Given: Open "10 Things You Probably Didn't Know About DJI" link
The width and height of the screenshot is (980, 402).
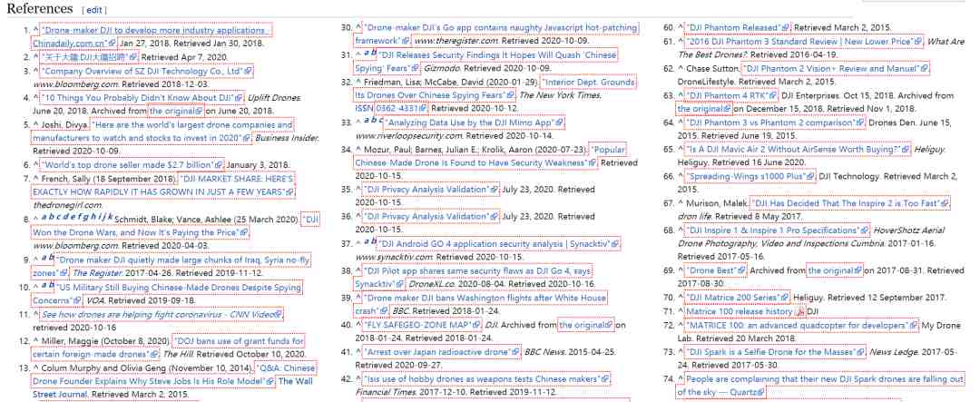Looking at the screenshot, I should tap(142, 97).
